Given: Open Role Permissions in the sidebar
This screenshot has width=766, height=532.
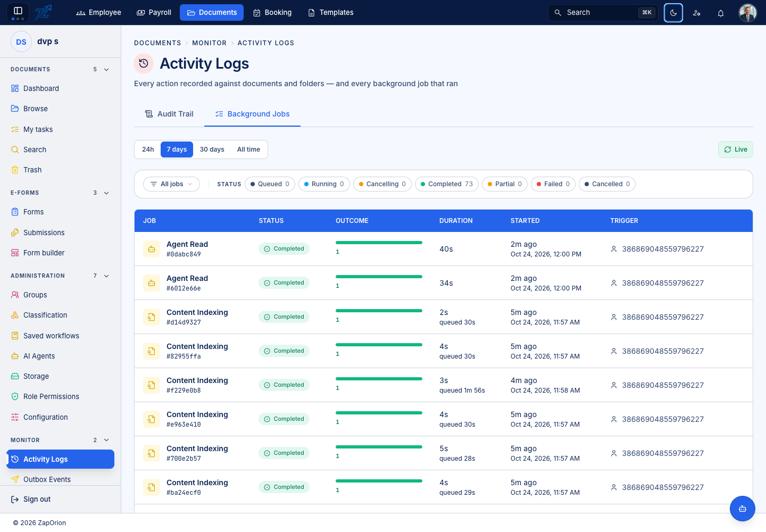Looking at the screenshot, I should [x=61, y=396].
